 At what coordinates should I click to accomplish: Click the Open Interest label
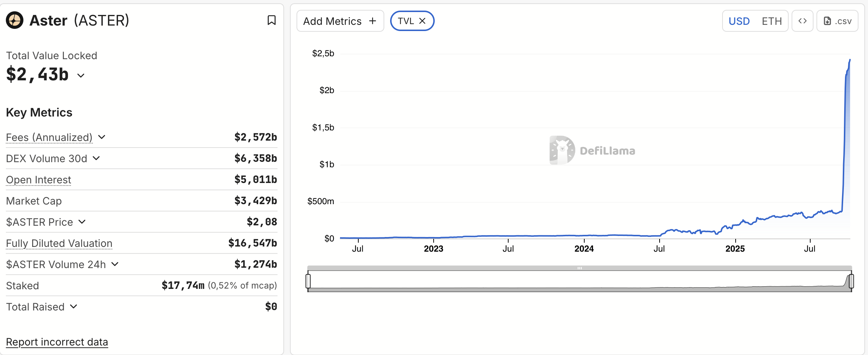[x=38, y=180]
